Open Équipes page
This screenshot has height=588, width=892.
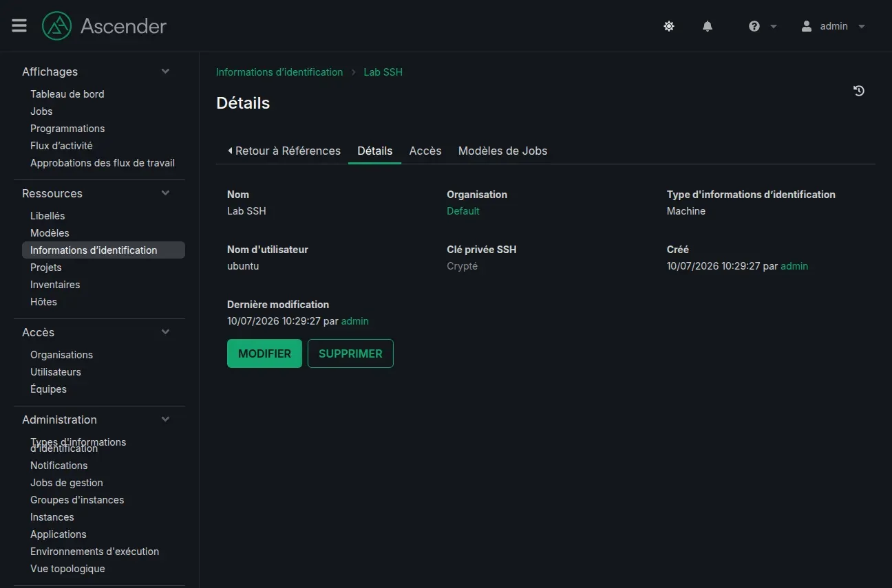(x=48, y=389)
